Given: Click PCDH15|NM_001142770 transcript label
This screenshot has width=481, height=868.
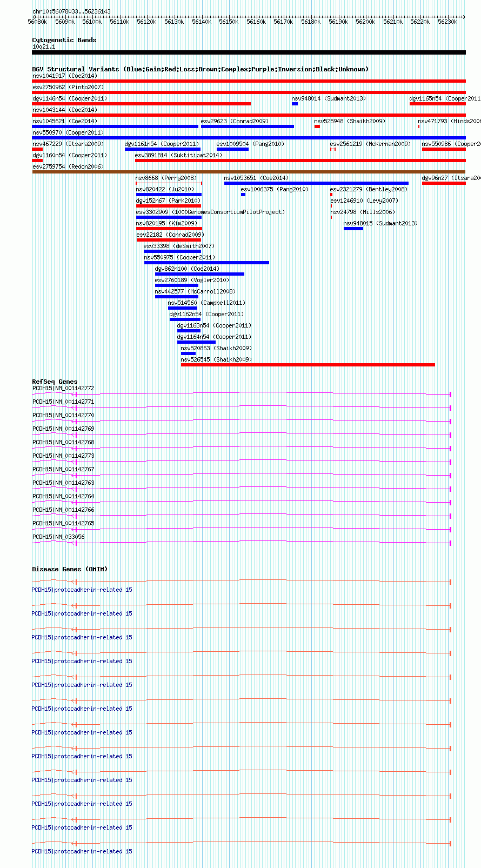Looking at the screenshot, I should pos(63,415).
